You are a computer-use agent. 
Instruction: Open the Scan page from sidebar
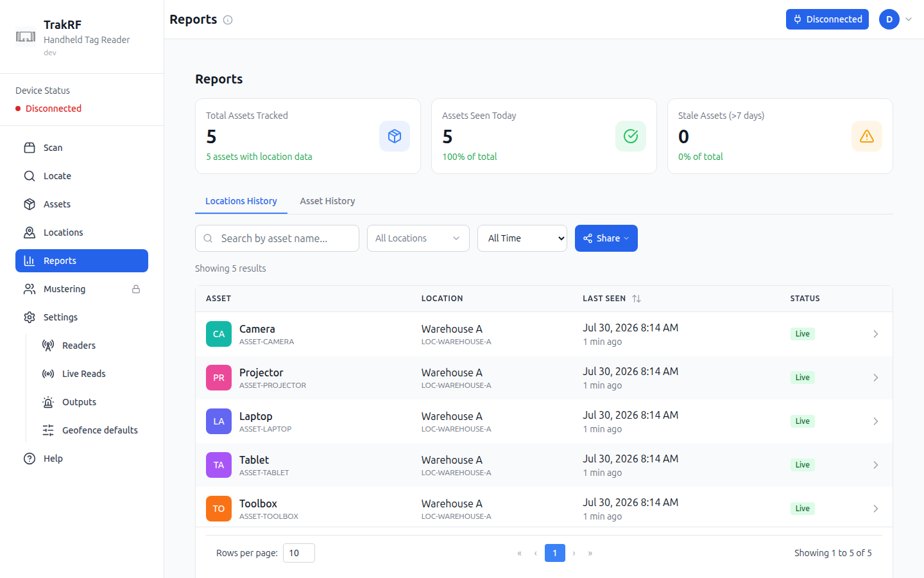click(81, 148)
